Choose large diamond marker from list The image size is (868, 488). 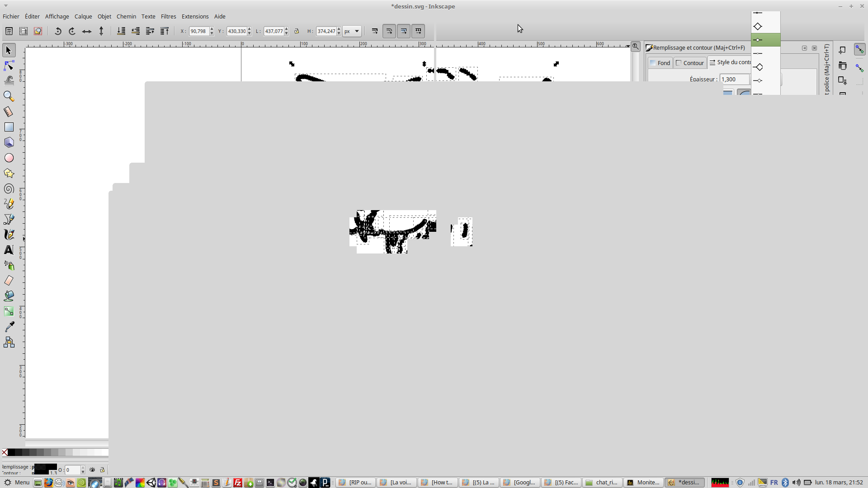tap(758, 26)
